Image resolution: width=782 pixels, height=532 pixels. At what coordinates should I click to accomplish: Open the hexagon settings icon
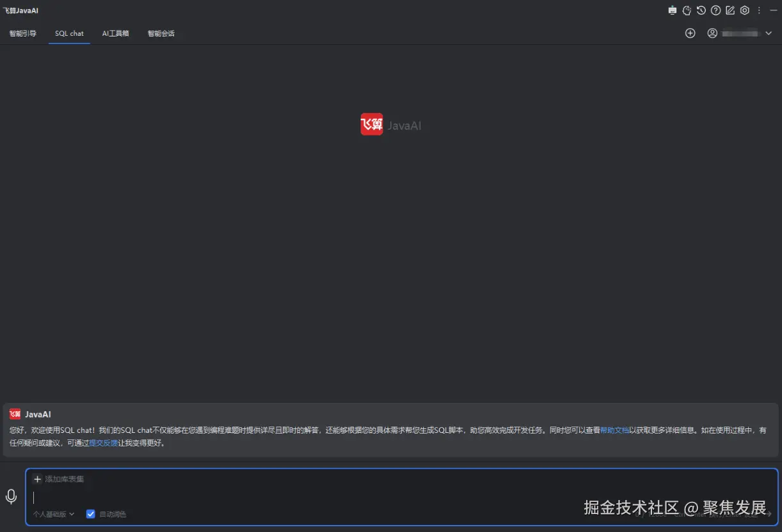(745, 10)
